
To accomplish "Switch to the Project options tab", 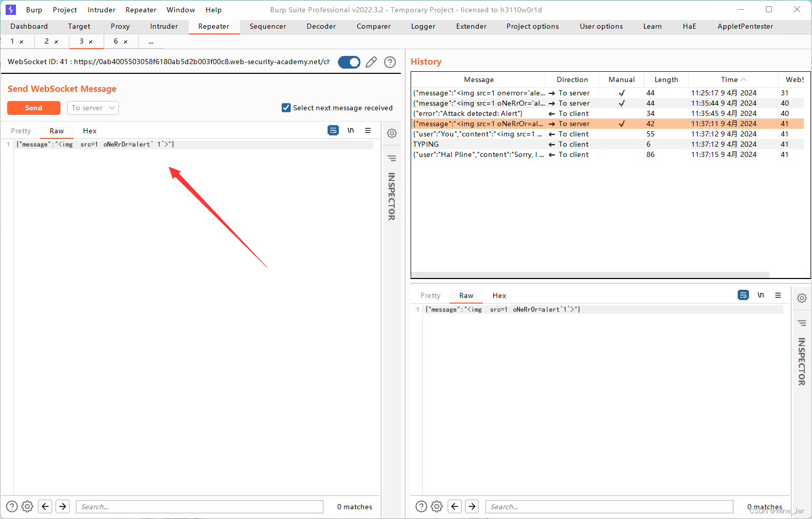I will (533, 27).
